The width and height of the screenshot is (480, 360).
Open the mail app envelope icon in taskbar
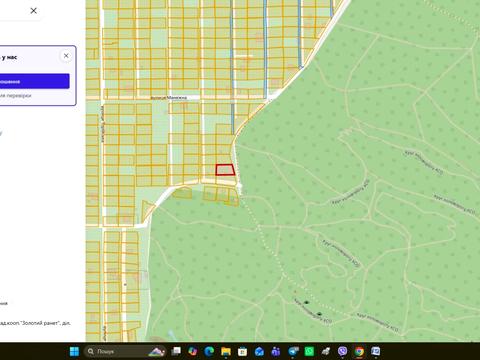click(259, 351)
